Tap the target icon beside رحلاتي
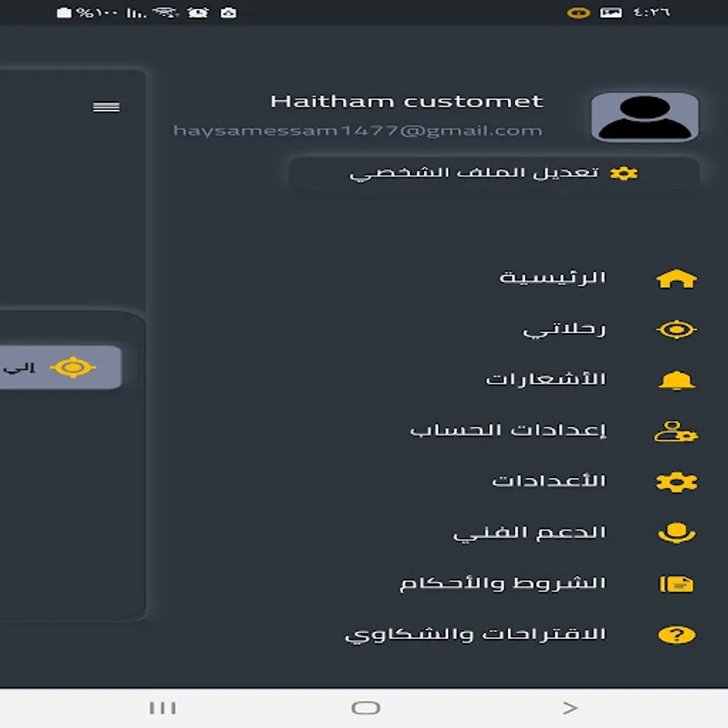Screen dimensions: 728x728 point(676,330)
